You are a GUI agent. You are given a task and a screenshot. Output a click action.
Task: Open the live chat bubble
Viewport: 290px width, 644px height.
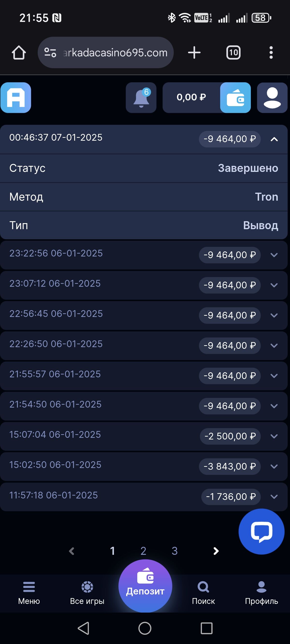pyautogui.click(x=261, y=531)
